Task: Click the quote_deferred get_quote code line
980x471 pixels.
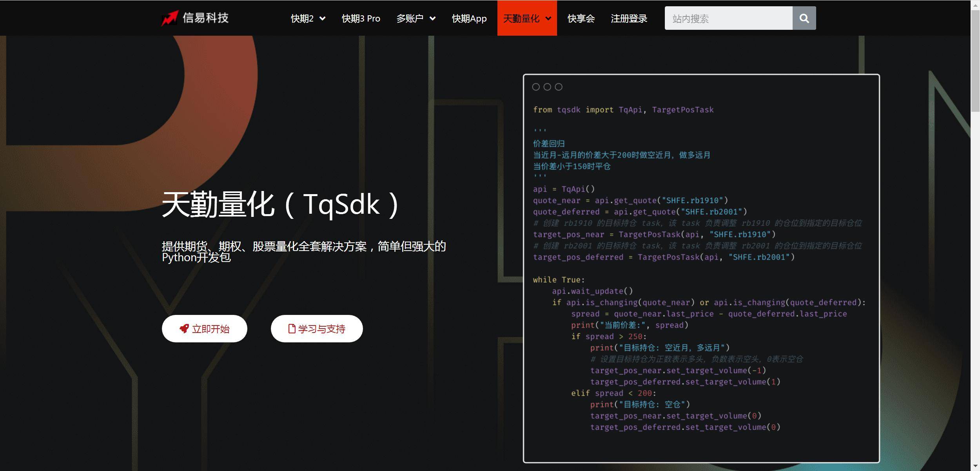Action: point(640,212)
